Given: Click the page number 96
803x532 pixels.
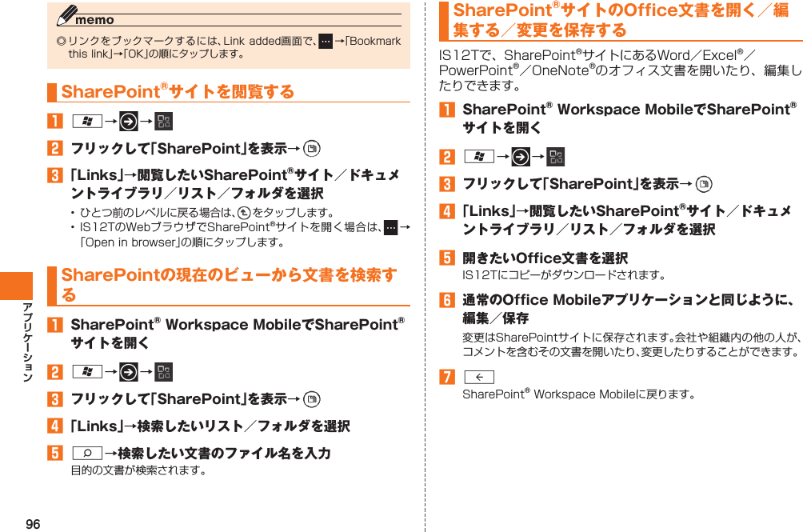Looking at the screenshot, I should 33,524.
